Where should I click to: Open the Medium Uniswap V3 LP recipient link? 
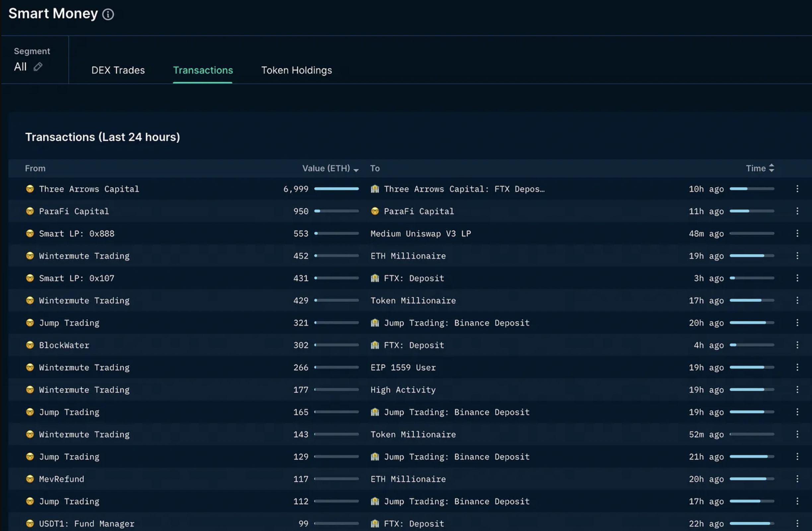(421, 234)
